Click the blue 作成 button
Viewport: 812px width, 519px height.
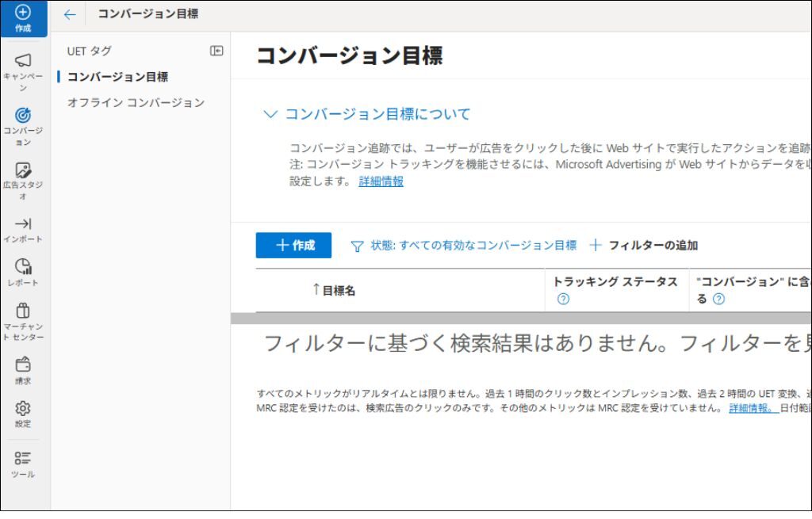click(293, 246)
